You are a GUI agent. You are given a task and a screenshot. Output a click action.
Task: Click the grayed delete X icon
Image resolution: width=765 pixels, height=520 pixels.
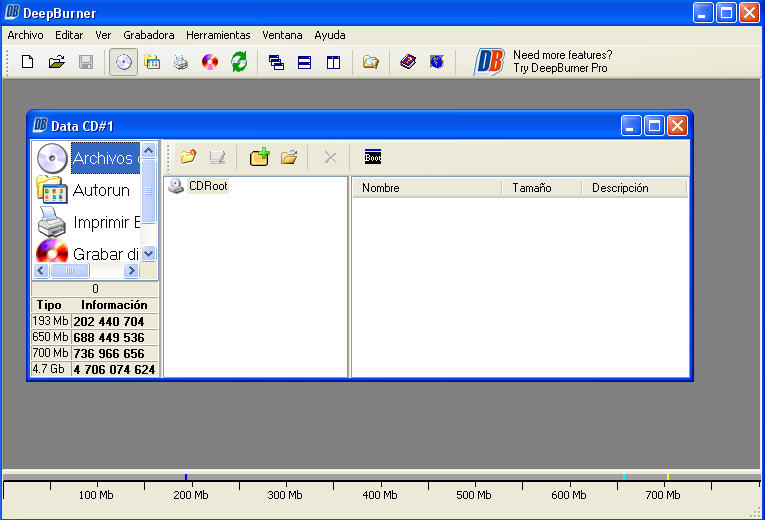click(330, 157)
